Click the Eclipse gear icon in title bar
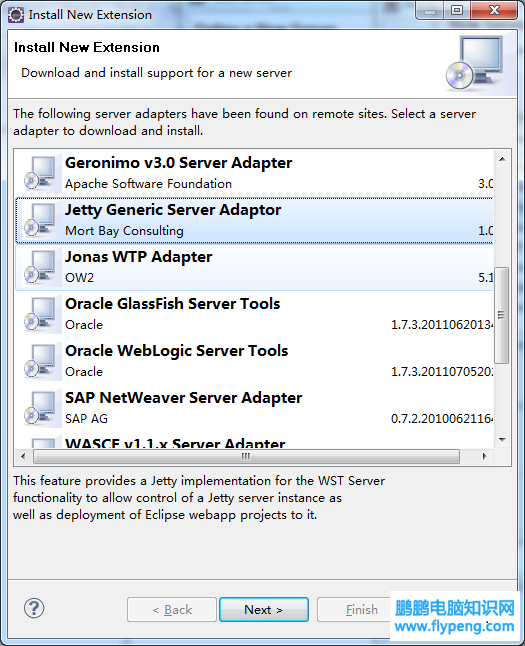525x646 pixels. tap(16, 15)
